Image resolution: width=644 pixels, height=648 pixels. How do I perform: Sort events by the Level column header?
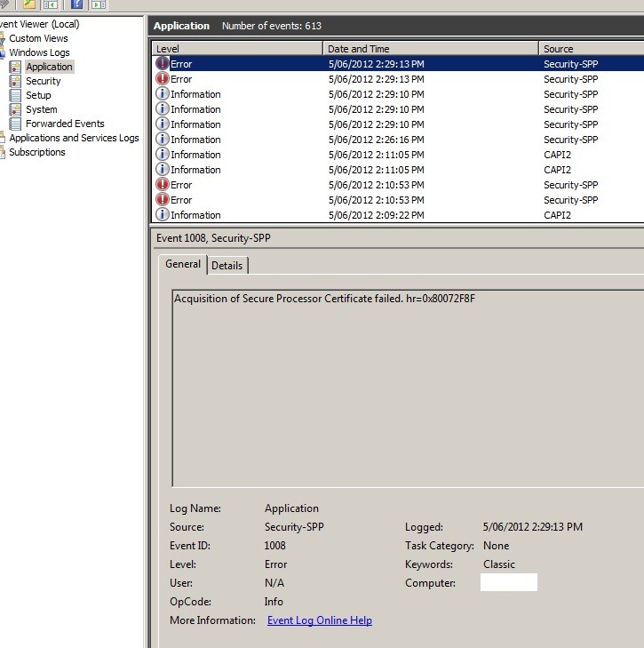[236, 49]
